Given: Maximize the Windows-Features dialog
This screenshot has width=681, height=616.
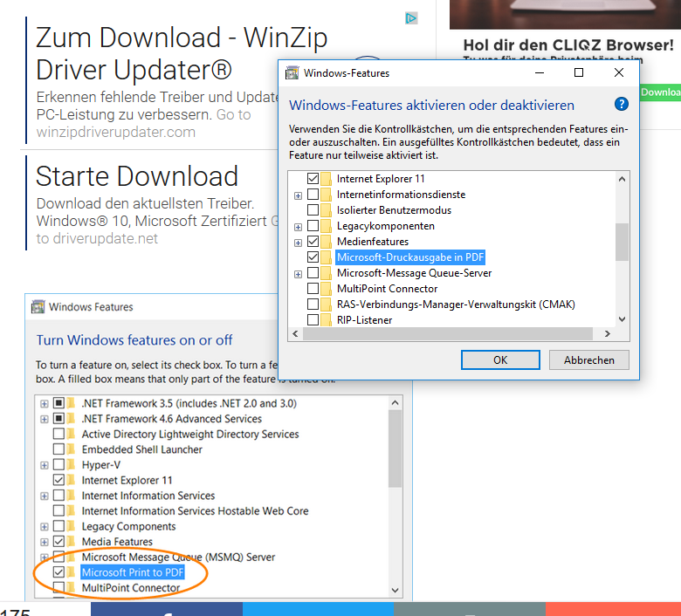Looking at the screenshot, I should [579, 72].
